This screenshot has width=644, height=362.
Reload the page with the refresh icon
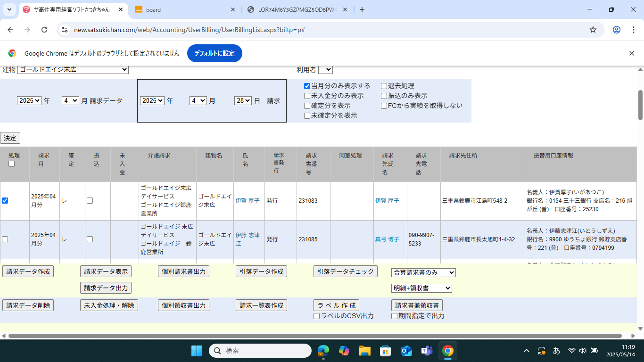point(44,30)
